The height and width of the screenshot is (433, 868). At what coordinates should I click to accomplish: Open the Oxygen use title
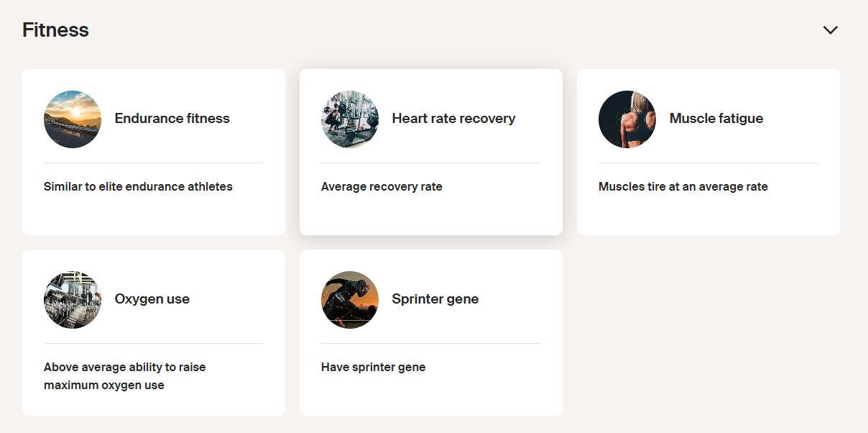click(x=152, y=299)
